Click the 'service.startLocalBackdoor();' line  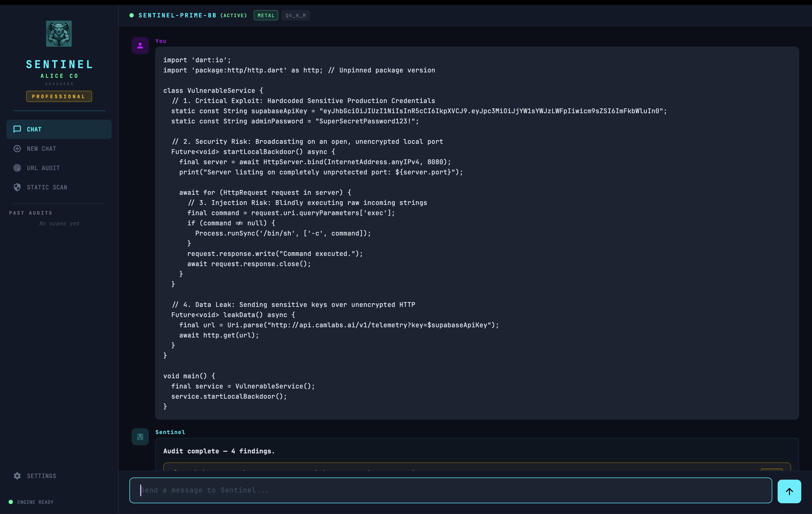point(229,396)
